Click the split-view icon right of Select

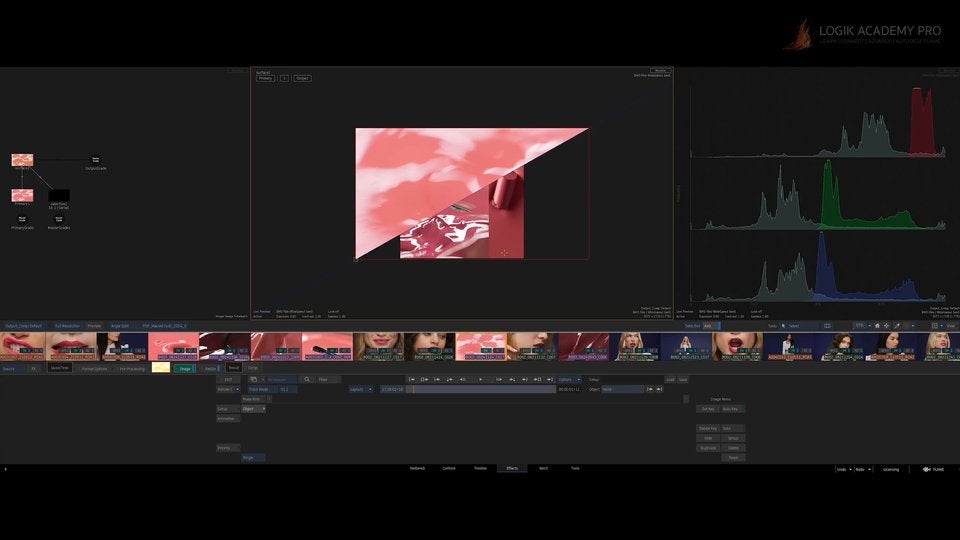click(x=827, y=326)
